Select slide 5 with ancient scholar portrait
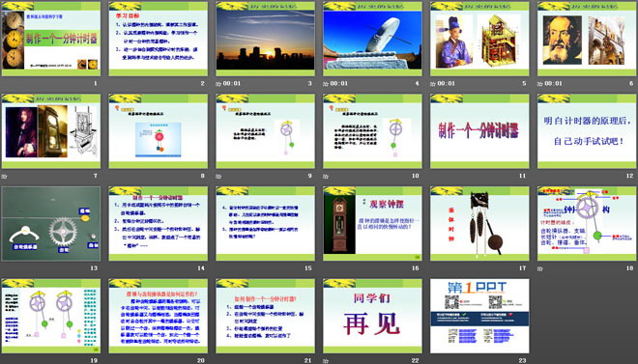 coord(479,39)
